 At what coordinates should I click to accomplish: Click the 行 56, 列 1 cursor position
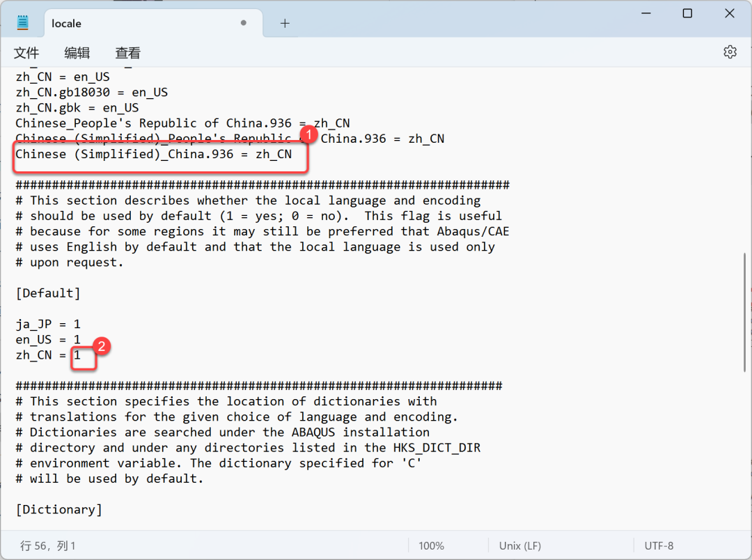coord(47,545)
